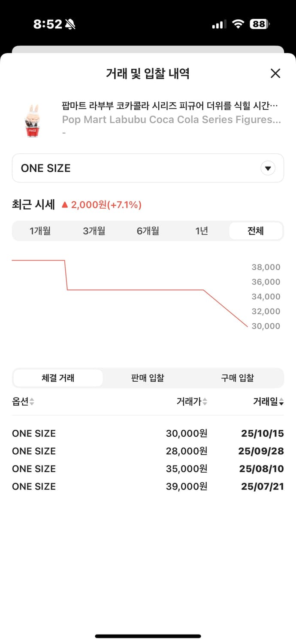Expand the 옵션 column sort control

[31, 402]
